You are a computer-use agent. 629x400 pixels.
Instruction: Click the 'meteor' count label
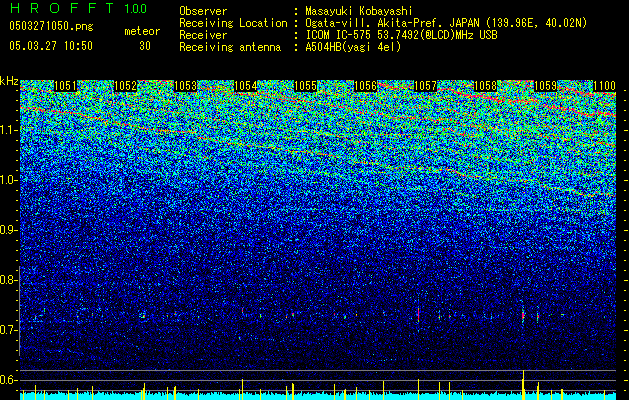142,31
